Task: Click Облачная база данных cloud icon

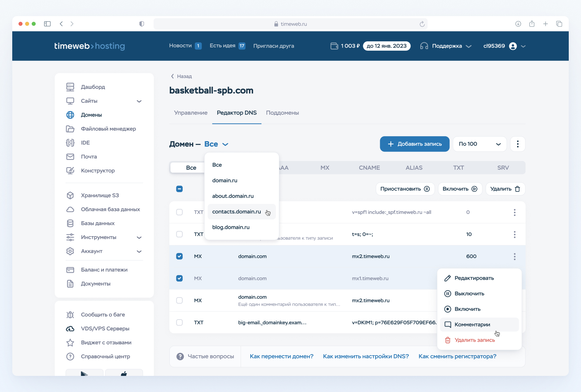Action: (x=70, y=209)
